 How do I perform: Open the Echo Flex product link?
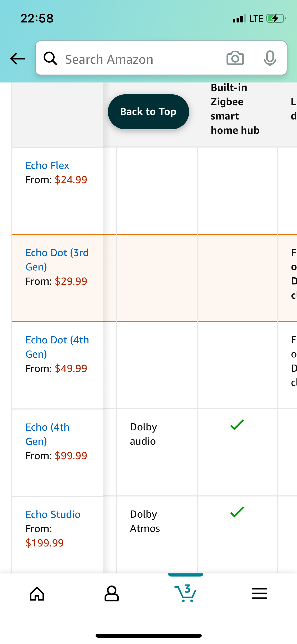tap(47, 165)
